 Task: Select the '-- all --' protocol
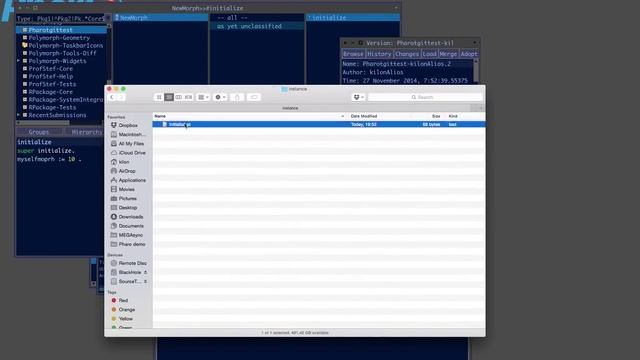(x=232, y=18)
